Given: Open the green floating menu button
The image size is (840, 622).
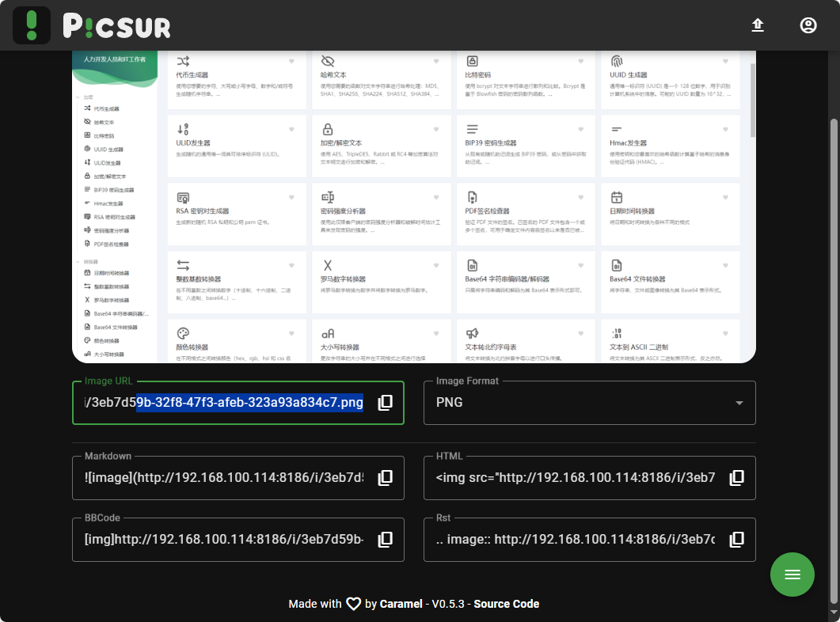Looking at the screenshot, I should point(792,575).
